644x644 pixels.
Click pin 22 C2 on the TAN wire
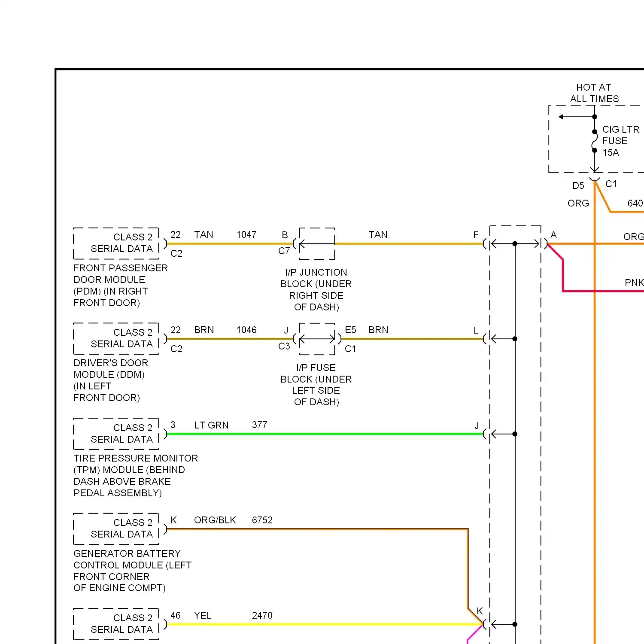(x=176, y=244)
